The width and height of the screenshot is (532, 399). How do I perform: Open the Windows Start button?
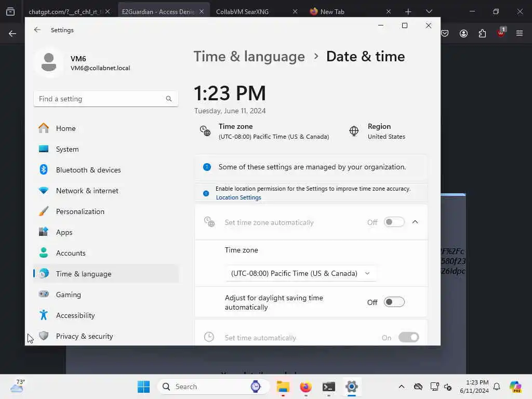pyautogui.click(x=143, y=387)
